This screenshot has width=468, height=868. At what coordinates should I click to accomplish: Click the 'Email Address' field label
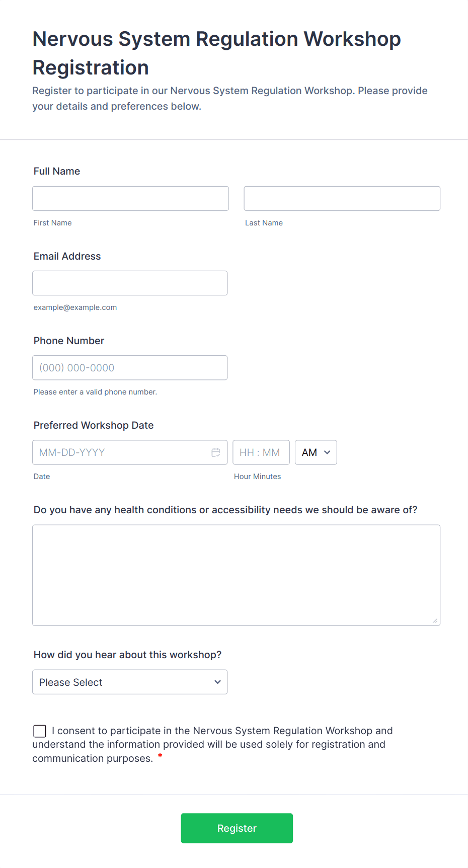coord(67,256)
